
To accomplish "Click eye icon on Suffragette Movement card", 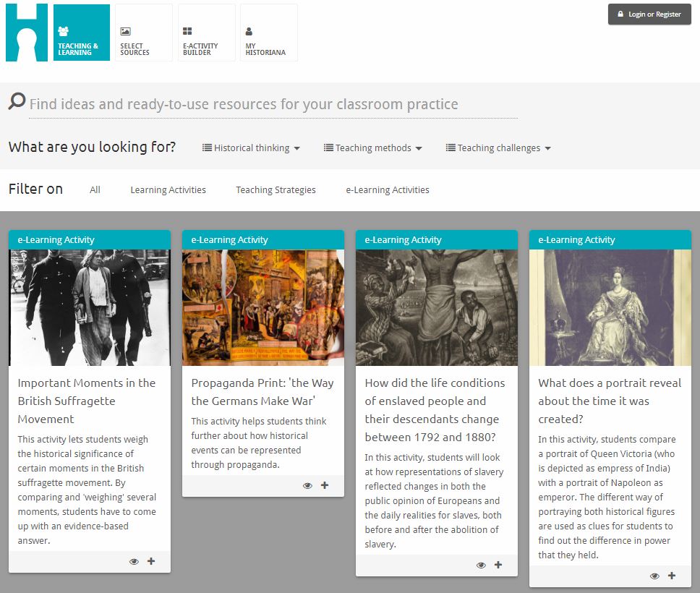I will [134, 562].
